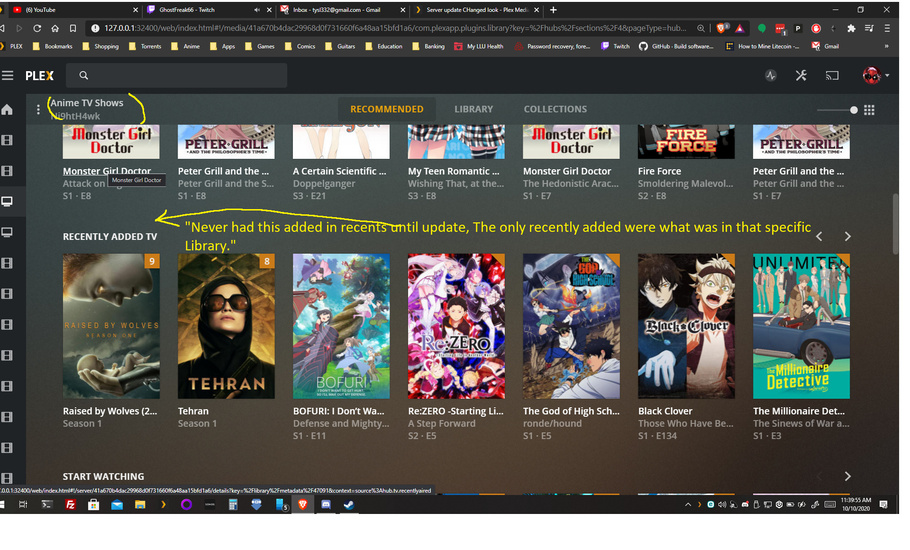Click the browser home button
The height and width of the screenshot is (550, 910).
click(55, 28)
